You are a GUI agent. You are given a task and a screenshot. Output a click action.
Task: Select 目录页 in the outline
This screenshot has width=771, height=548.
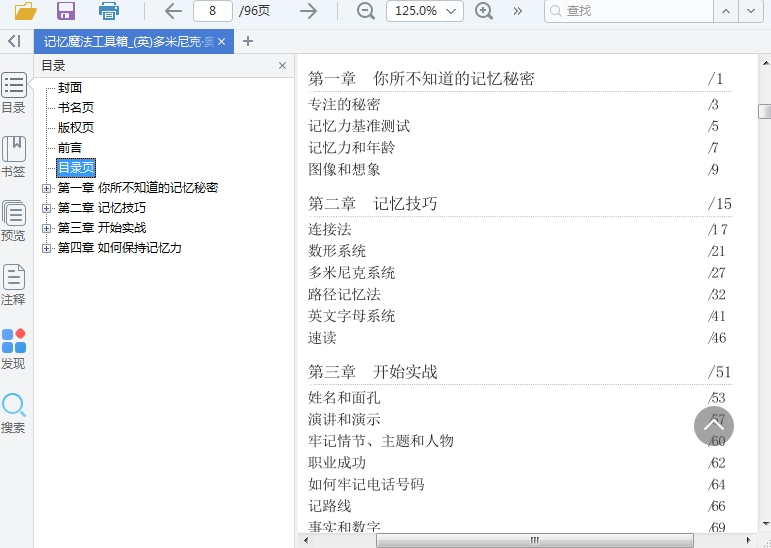tap(76, 168)
